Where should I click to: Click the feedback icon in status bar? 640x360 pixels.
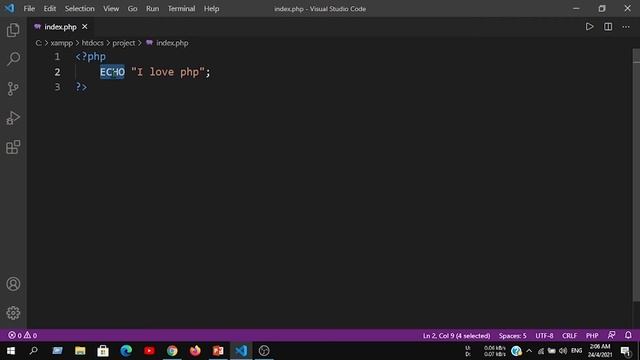click(611, 335)
